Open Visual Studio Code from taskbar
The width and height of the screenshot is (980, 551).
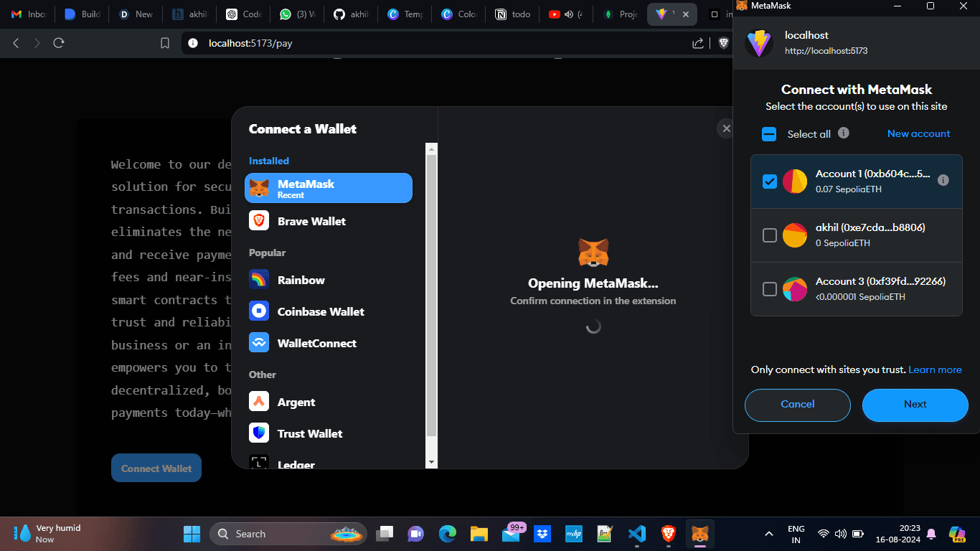pyautogui.click(x=636, y=534)
